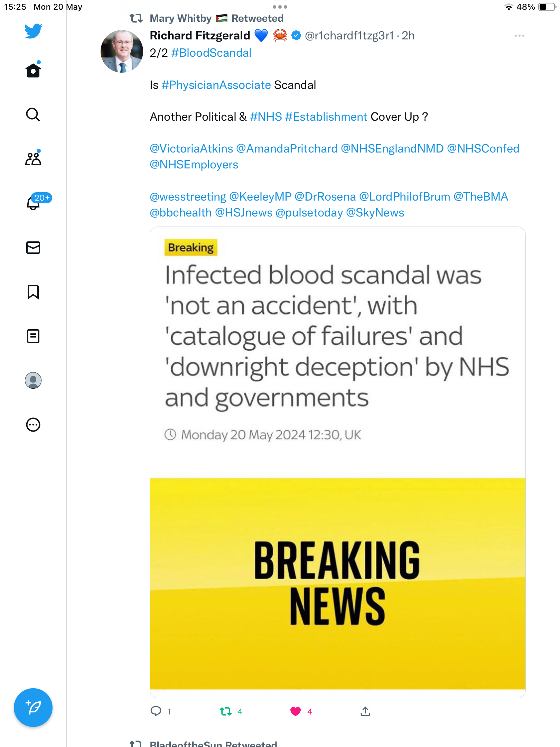Image resolution: width=560 pixels, height=747 pixels.
Task: Share the tweet with the upload icon
Action: coord(365,711)
